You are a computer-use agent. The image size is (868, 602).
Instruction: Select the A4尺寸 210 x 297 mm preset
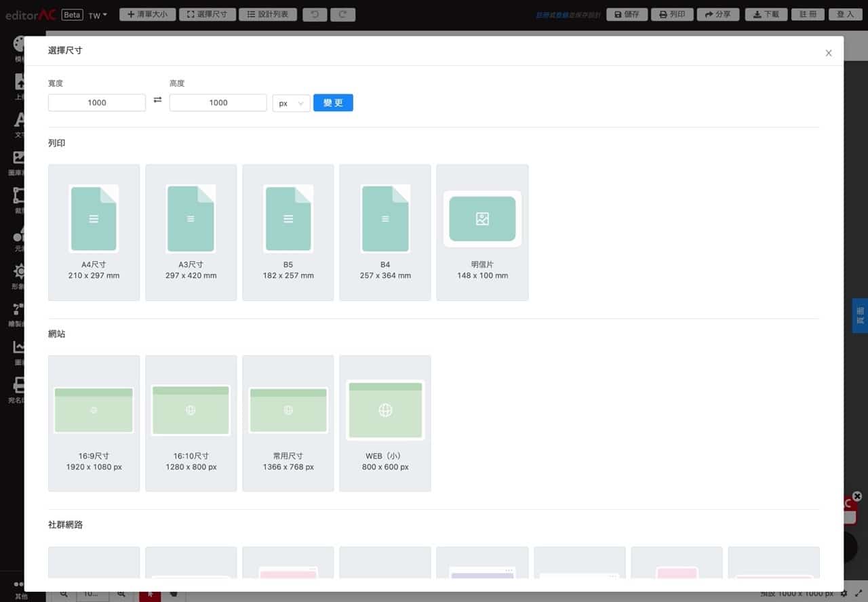(x=94, y=233)
